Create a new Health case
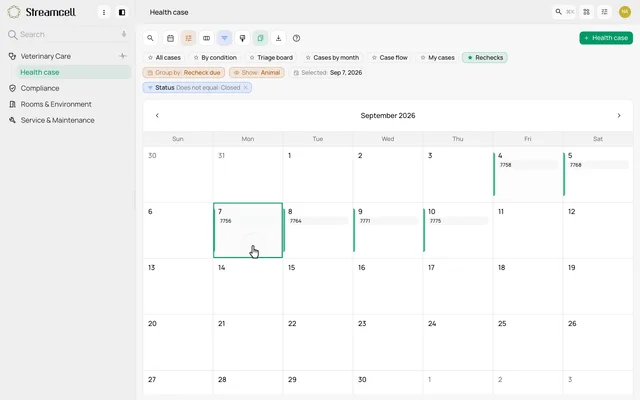 click(x=606, y=38)
